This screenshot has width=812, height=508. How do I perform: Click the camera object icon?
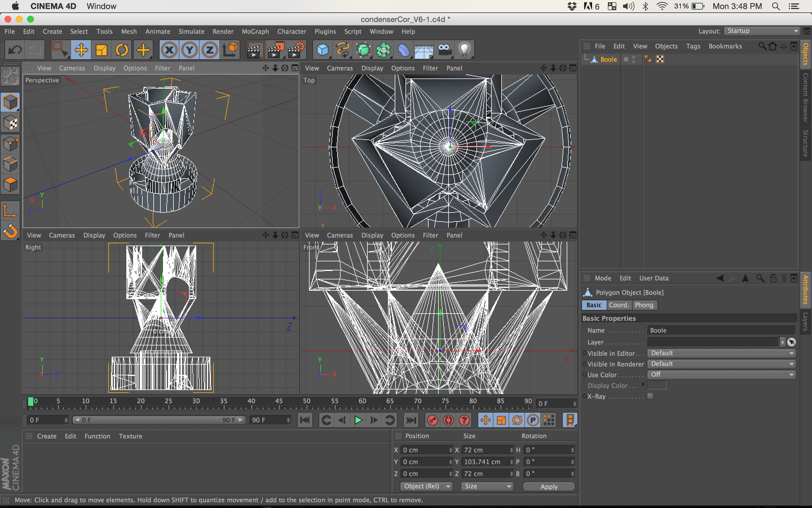click(445, 50)
